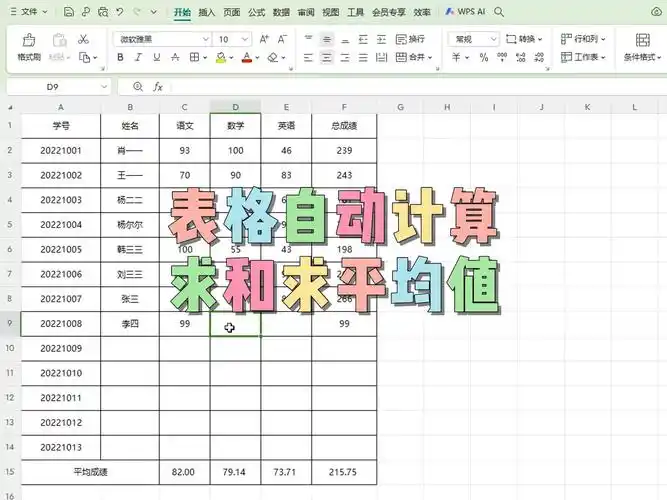Increase font size with A+ icon
This screenshot has width=667, height=500.
[264, 39]
